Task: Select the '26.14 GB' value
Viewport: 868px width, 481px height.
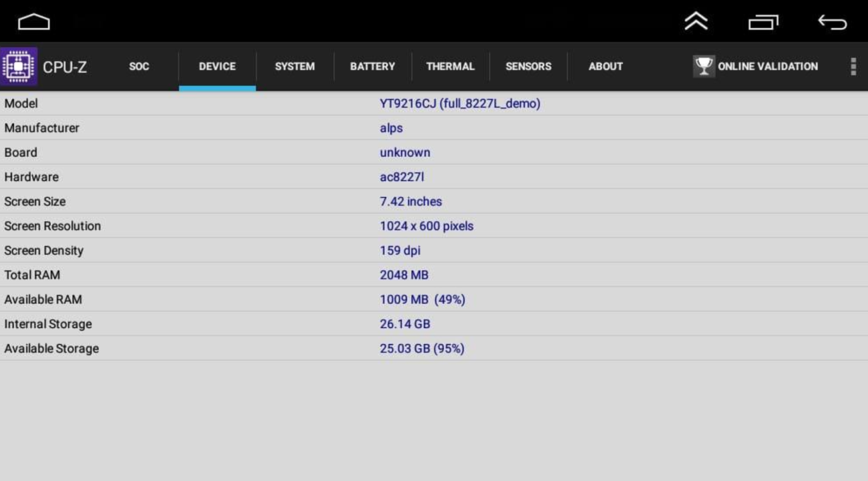Action: (x=405, y=324)
